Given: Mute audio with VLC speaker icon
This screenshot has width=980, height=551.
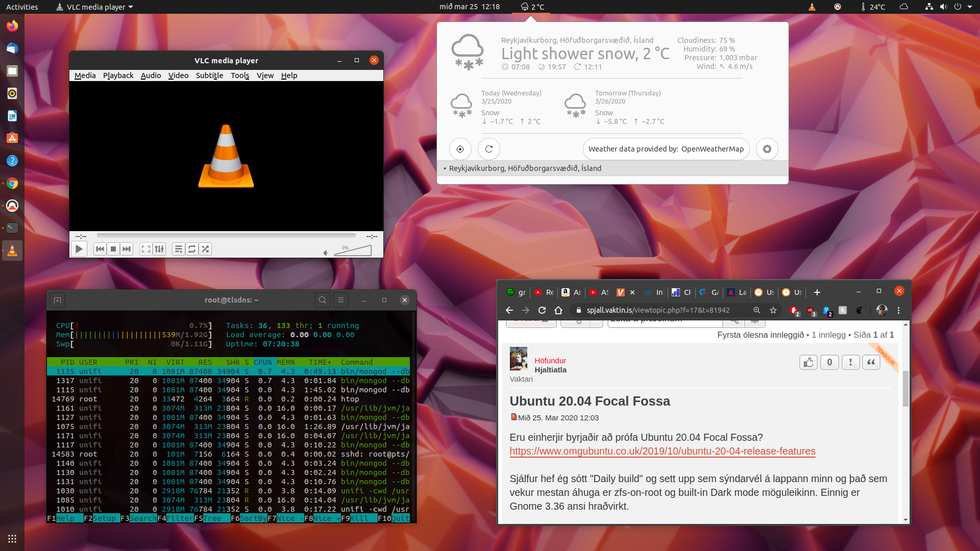Looking at the screenshot, I should [x=326, y=253].
